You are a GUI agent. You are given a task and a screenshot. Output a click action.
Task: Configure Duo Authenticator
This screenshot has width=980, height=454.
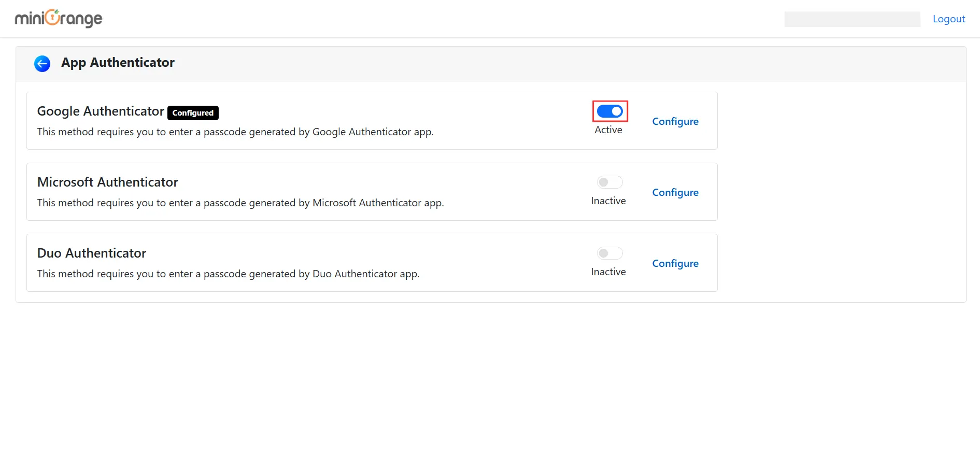(675, 263)
